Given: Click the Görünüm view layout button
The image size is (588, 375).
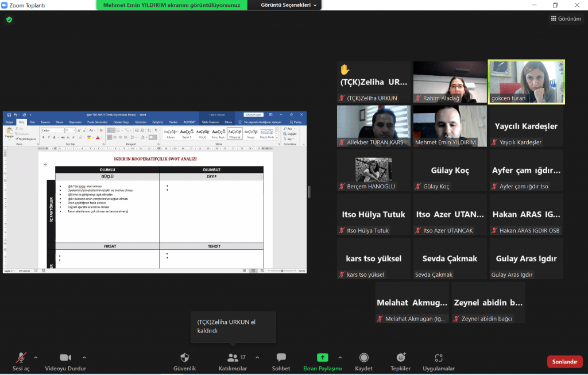Looking at the screenshot, I should (x=566, y=19).
